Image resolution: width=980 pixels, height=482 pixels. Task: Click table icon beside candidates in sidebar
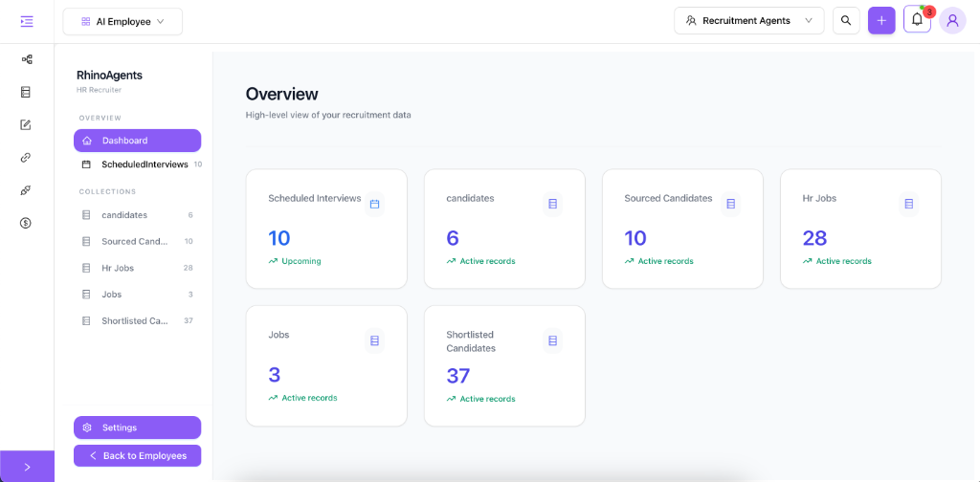[x=86, y=215]
